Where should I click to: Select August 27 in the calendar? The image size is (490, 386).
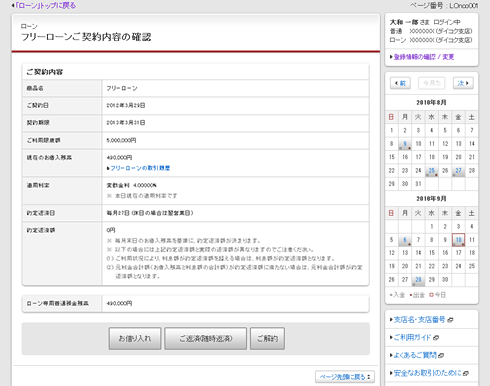[458, 170]
